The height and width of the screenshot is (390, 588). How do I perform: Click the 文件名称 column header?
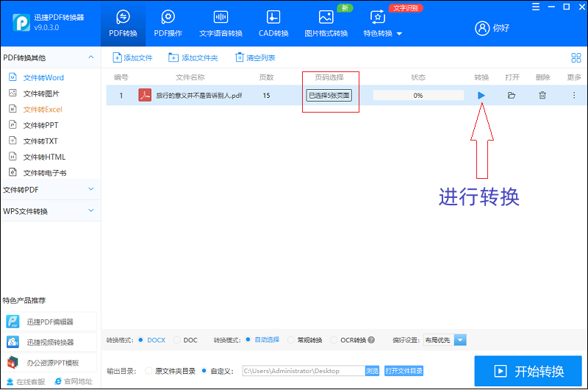click(x=190, y=77)
